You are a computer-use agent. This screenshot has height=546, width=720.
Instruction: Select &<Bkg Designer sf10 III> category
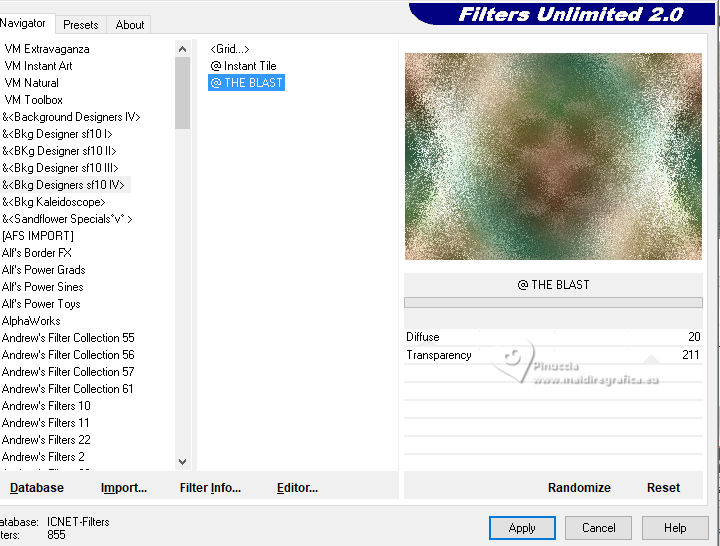[x=60, y=168]
